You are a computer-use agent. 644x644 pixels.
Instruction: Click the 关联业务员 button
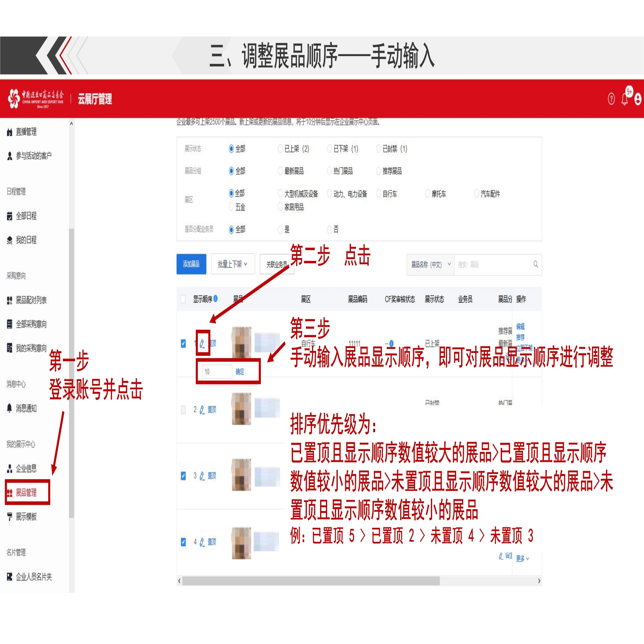click(x=277, y=264)
